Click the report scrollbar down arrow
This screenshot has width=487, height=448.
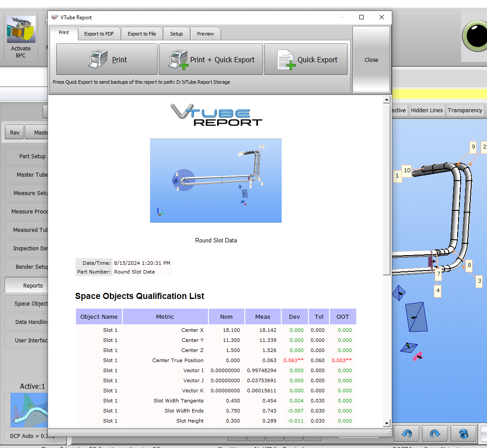pyautogui.click(x=387, y=423)
